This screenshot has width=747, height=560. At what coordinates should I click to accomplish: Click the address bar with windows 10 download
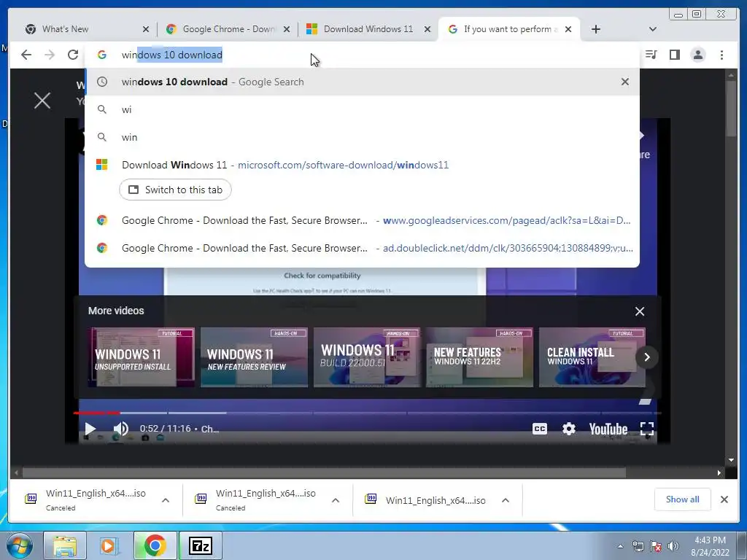tap(362, 55)
